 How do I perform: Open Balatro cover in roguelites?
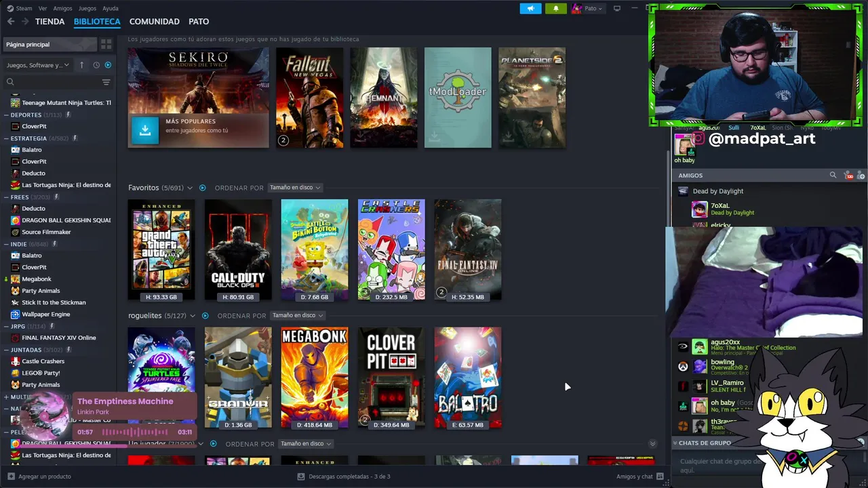point(468,378)
